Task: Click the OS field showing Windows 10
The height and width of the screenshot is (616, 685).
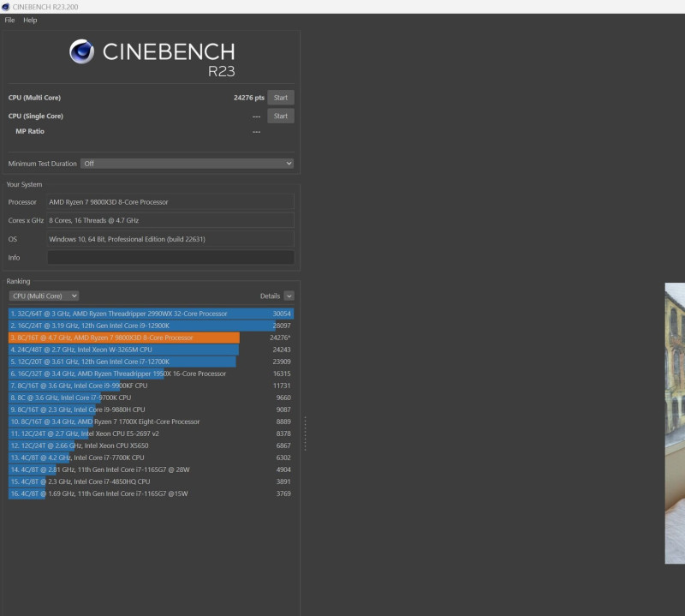Action: pos(170,239)
